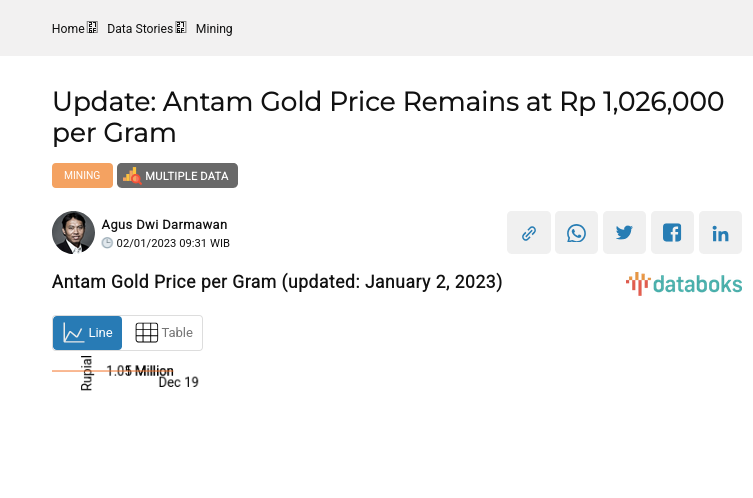This screenshot has height=498, width=753.
Task: Share the article on Twitter
Action: click(625, 233)
